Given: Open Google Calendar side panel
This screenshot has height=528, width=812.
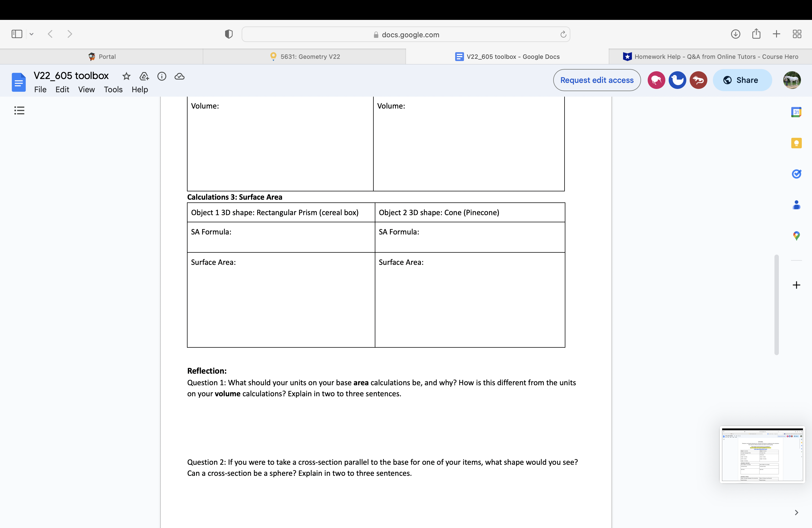Looking at the screenshot, I should click(x=796, y=112).
